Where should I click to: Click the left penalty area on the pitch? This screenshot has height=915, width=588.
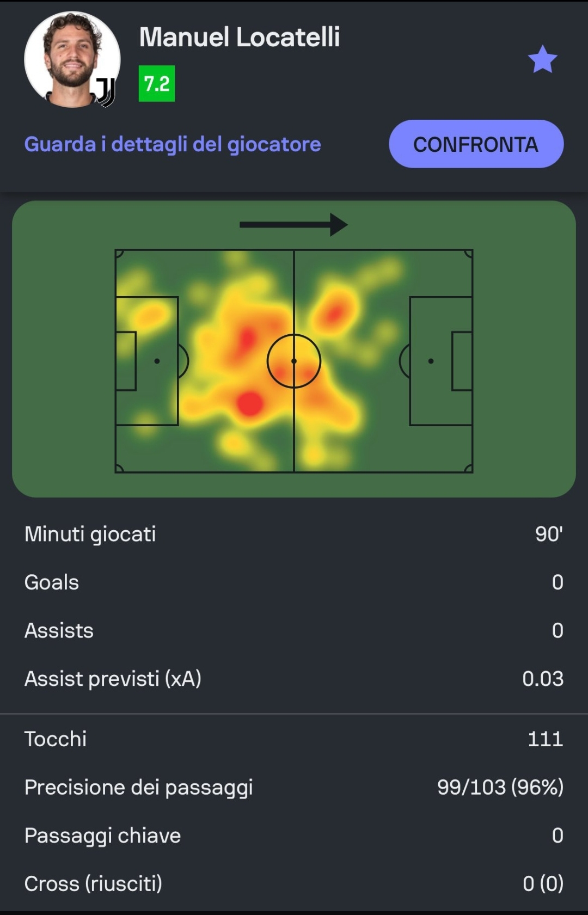(147, 361)
